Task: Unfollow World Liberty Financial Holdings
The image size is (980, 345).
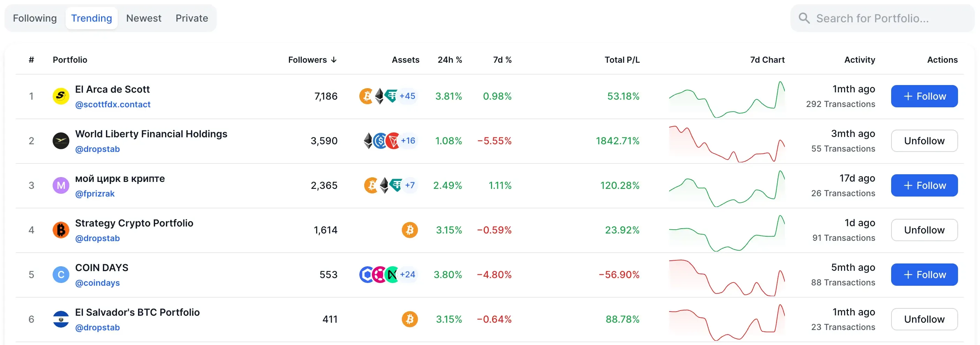Action: (925, 141)
